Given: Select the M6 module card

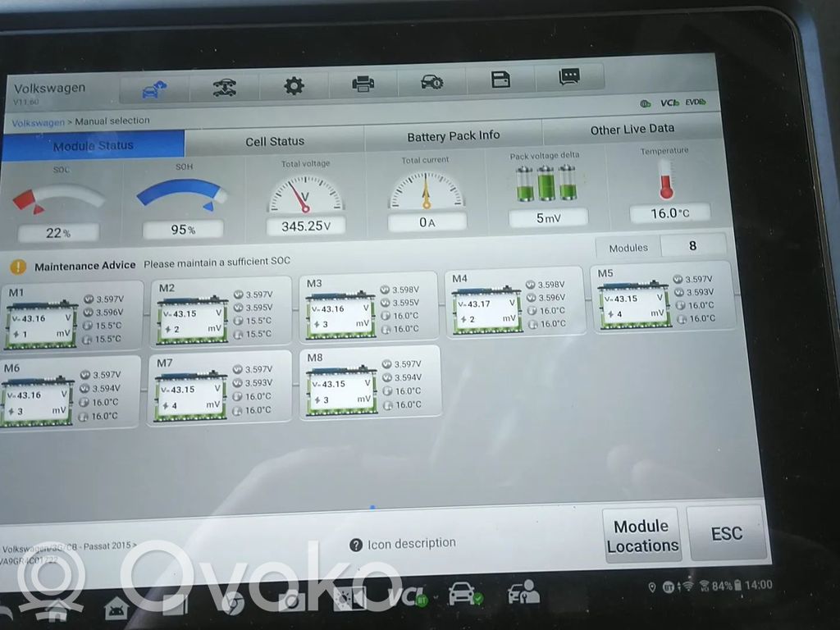Looking at the screenshot, I should (x=71, y=393).
